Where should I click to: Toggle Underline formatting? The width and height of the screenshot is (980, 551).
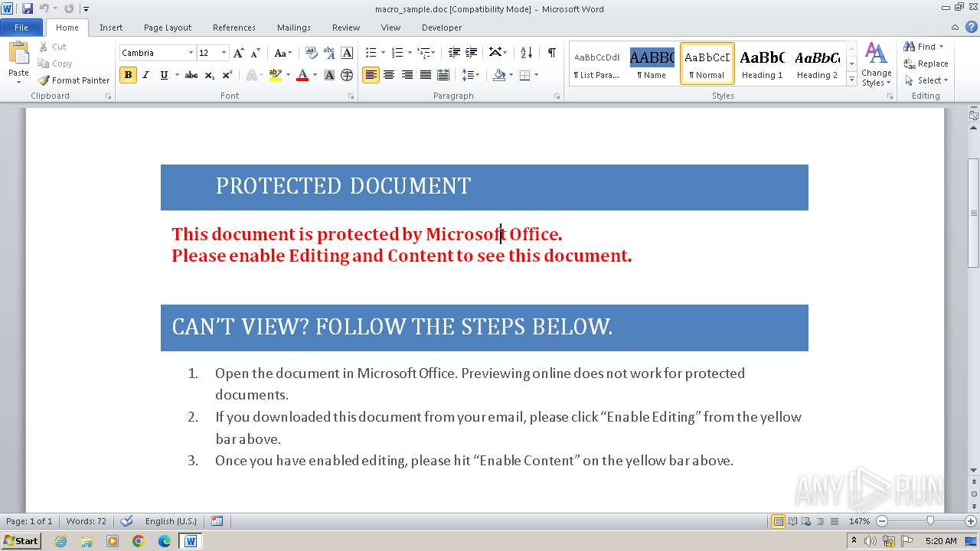tap(164, 75)
